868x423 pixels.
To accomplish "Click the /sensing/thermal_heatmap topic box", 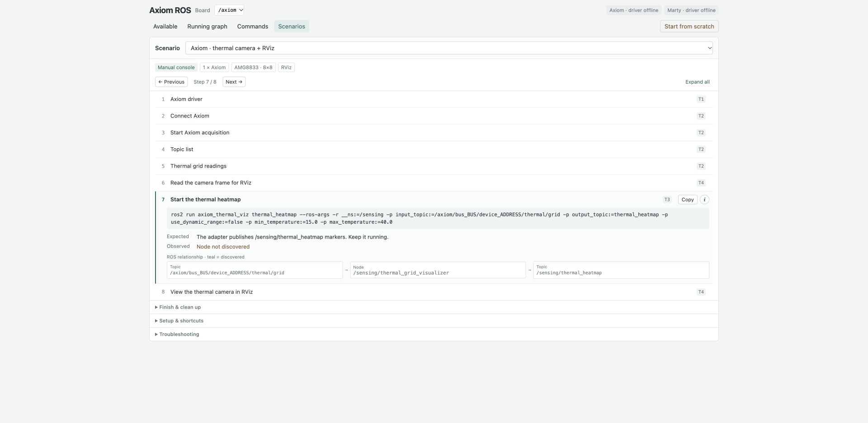I will [x=621, y=270].
